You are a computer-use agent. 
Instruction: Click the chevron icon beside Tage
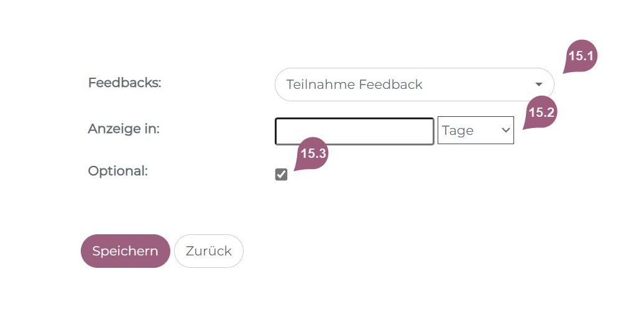click(505, 131)
